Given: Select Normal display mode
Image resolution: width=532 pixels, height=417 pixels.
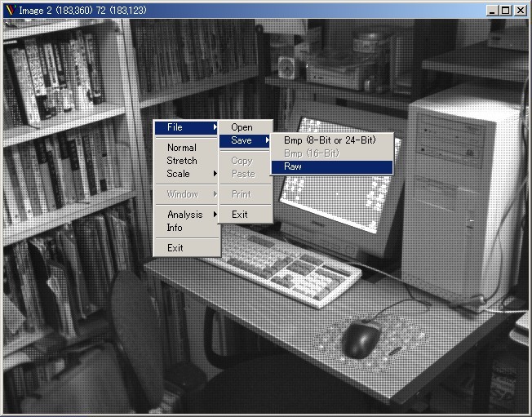Looking at the screenshot, I should point(186,148).
